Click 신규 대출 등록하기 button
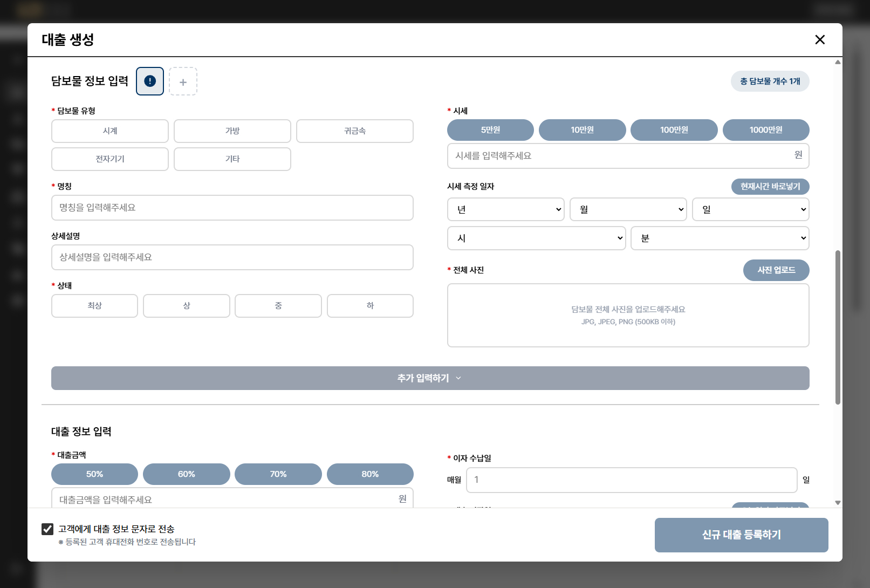 point(741,535)
